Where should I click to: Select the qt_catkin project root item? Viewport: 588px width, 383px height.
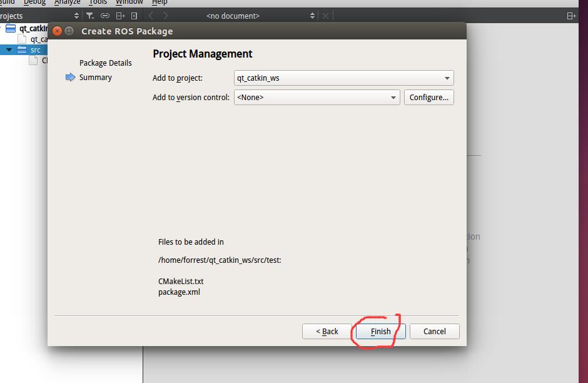point(33,29)
